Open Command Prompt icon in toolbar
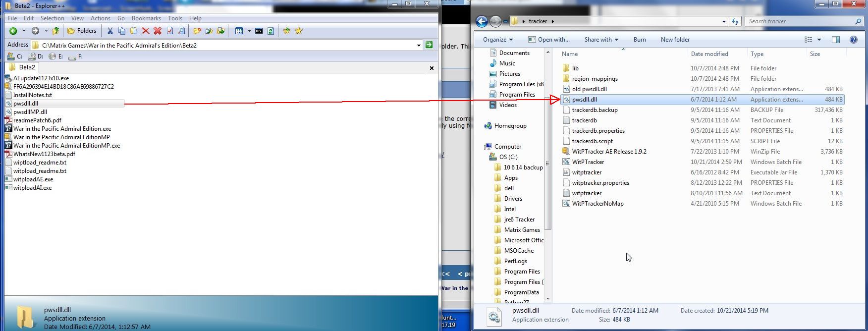The height and width of the screenshot is (331, 868). point(259,31)
